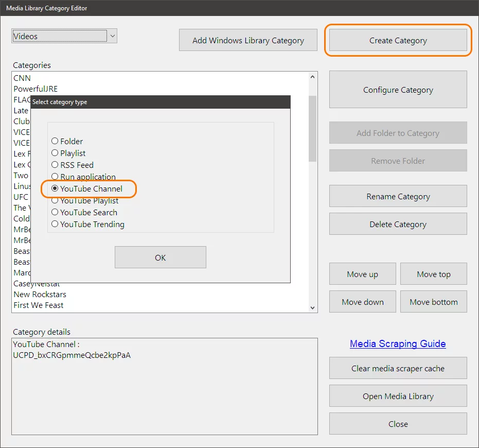
Task: Select CNN in the categories list
Action: pos(161,78)
